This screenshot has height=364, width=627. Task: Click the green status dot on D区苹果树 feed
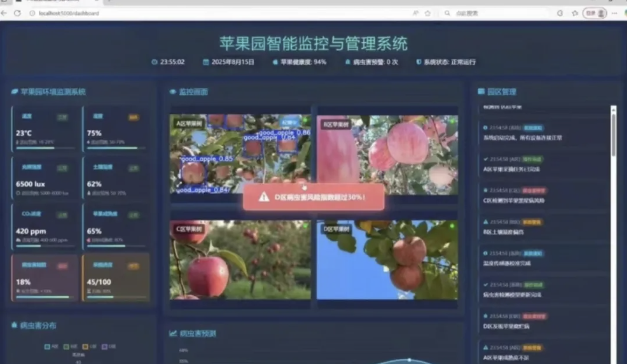point(452,226)
